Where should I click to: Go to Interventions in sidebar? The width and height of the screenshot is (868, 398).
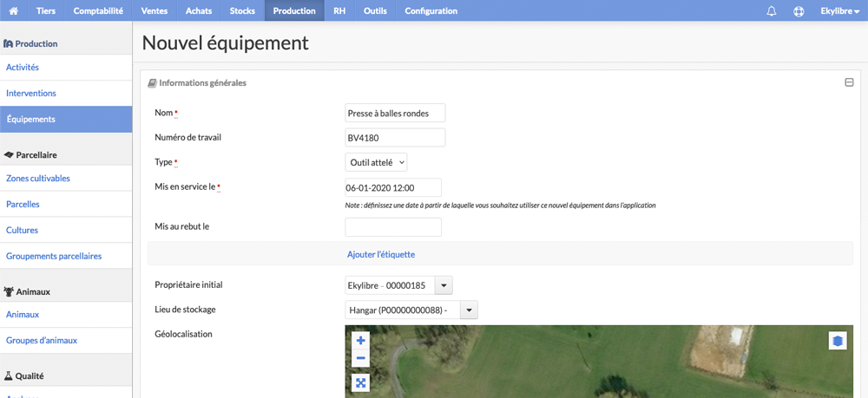pos(66,94)
